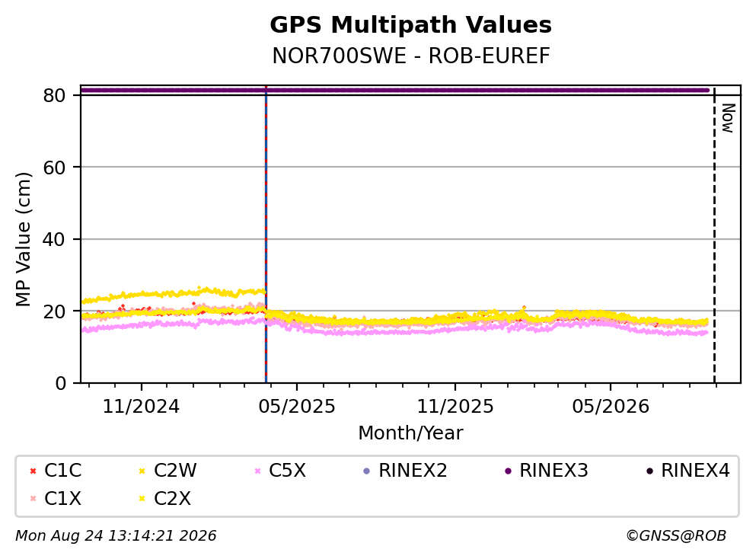The width and height of the screenshot is (756, 559).
Task: Click the red C1C legend marker
Action: [33, 471]
